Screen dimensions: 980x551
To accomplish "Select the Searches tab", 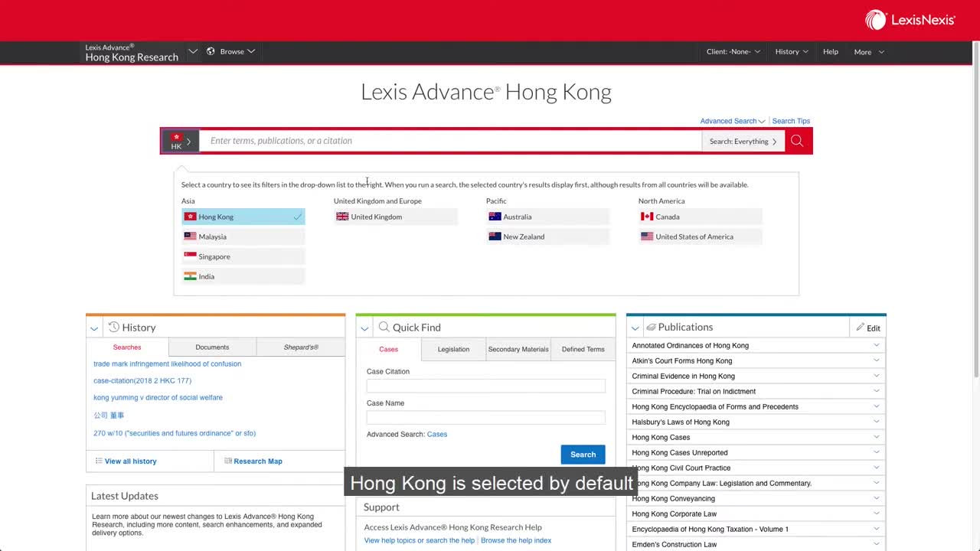I will click(x=127, y=347).
